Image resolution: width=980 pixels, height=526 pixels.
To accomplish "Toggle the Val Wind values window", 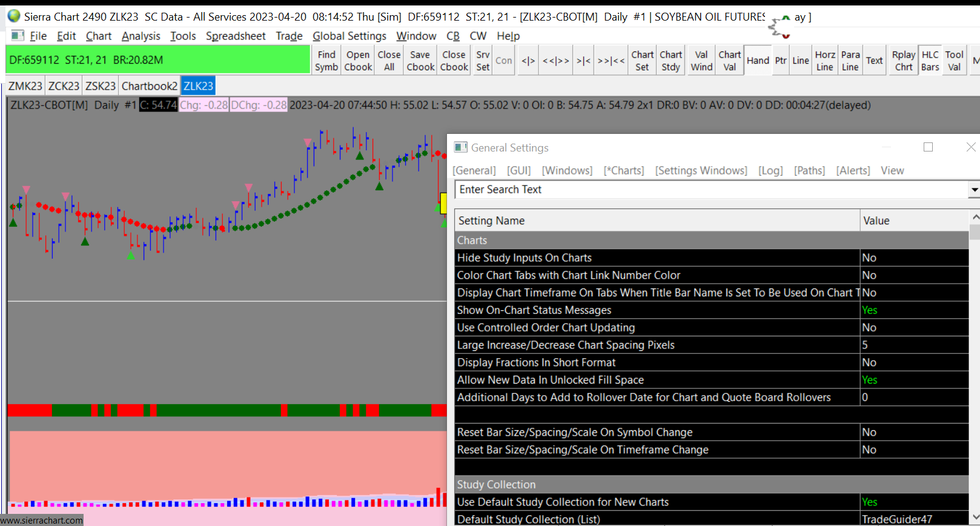I will coord(701,61).
